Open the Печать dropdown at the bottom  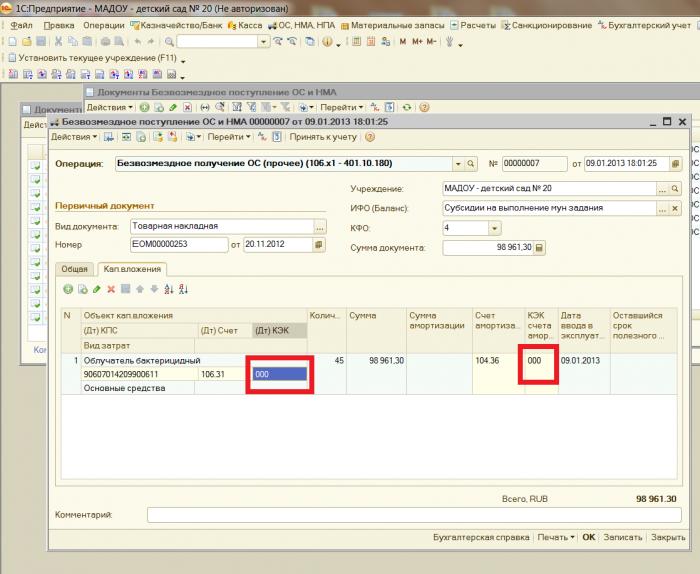[555, 537]
